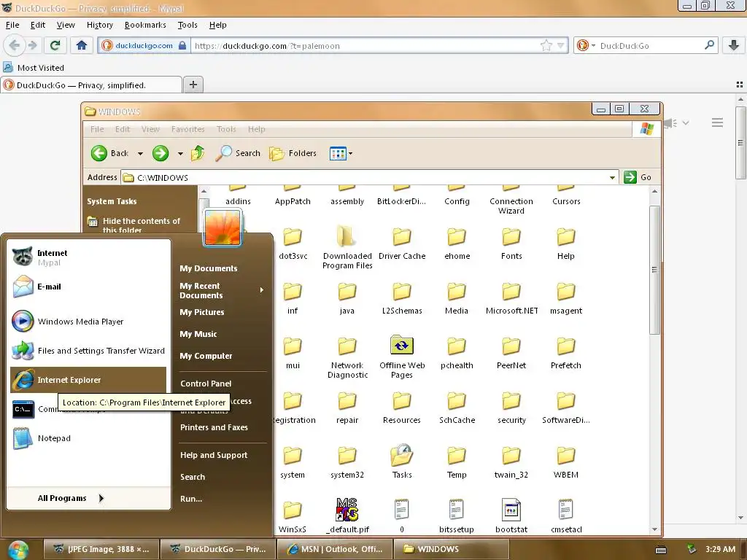Click the Go button beside address
Screen dimensions: 747x560
click(638, 177)
